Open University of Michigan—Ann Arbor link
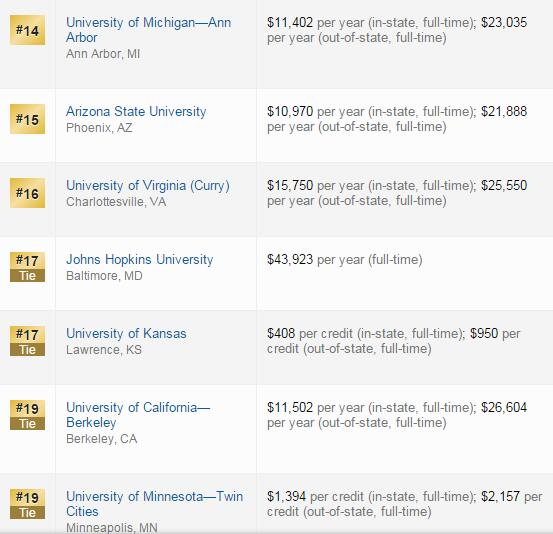Image resolution: width=553 pixels, height=534 pixels. tap(148, 30)
